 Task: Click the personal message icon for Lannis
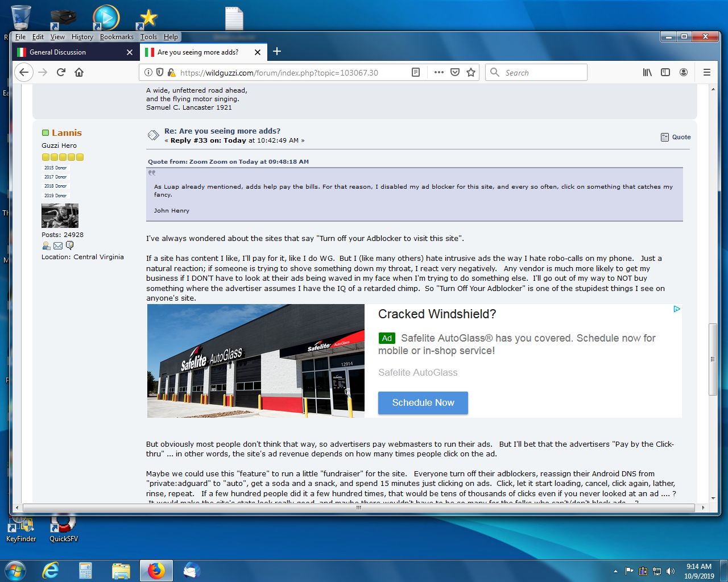pos(70,246)
